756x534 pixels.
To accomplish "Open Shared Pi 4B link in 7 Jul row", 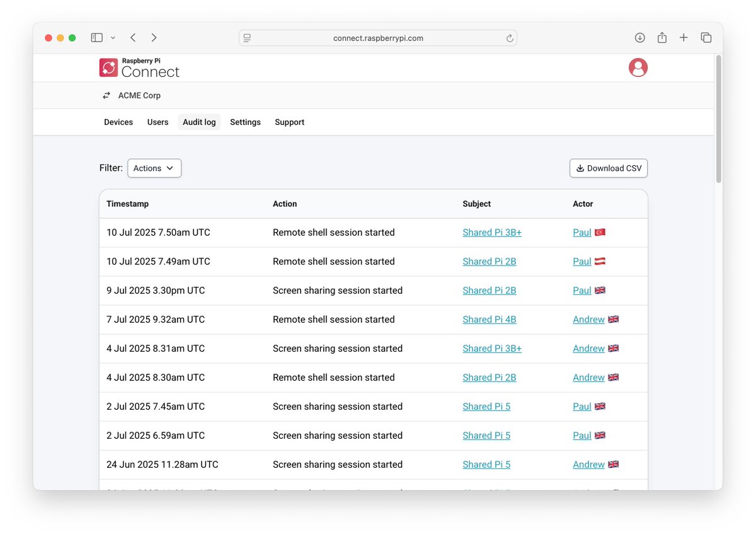I will pos(490,320).
